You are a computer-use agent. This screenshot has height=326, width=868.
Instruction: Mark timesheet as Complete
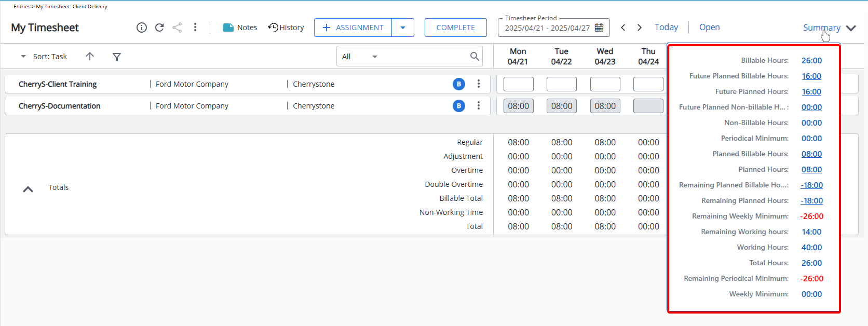[456, 28]
